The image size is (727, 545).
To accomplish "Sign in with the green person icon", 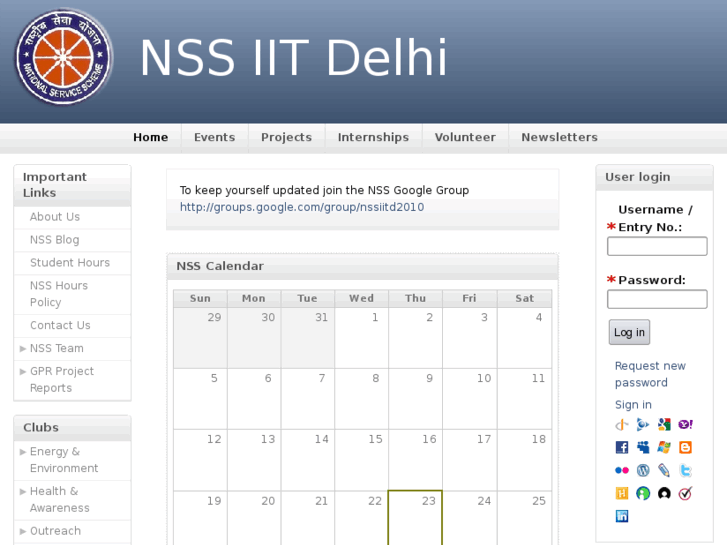I will (x=643, y=493).
